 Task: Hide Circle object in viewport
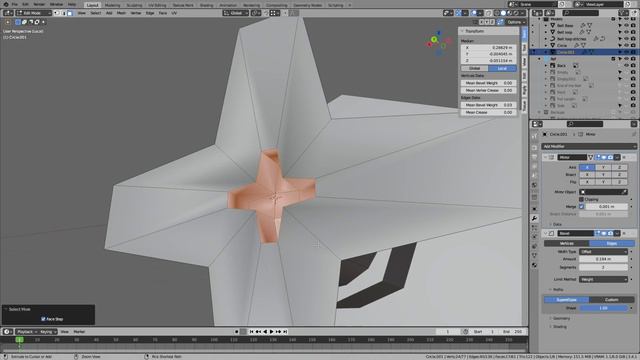627,45
